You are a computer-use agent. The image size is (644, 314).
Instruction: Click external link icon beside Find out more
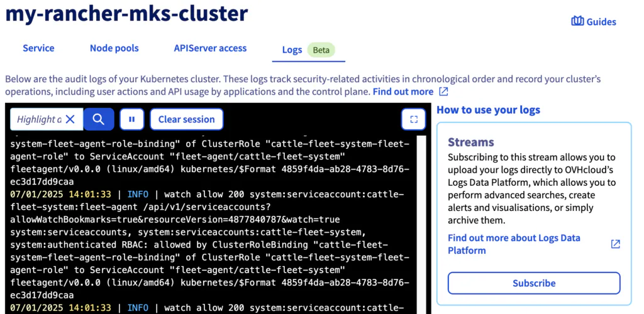443,92
